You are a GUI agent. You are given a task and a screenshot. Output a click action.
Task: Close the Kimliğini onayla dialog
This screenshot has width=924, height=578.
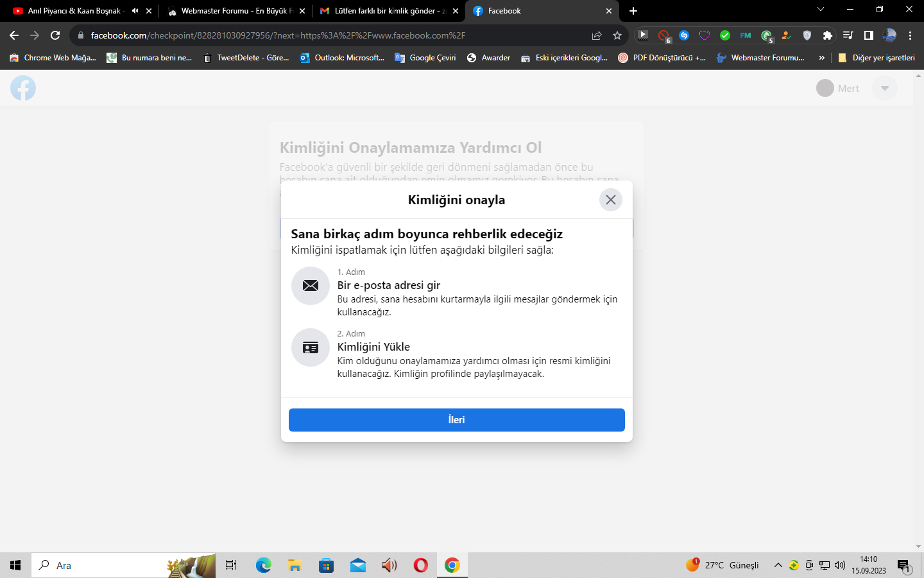(611, 200)
